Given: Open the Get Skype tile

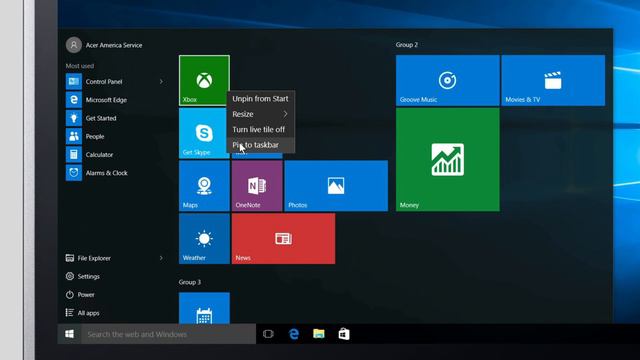Looking at the screenshot, I should (x=203, y=133).
